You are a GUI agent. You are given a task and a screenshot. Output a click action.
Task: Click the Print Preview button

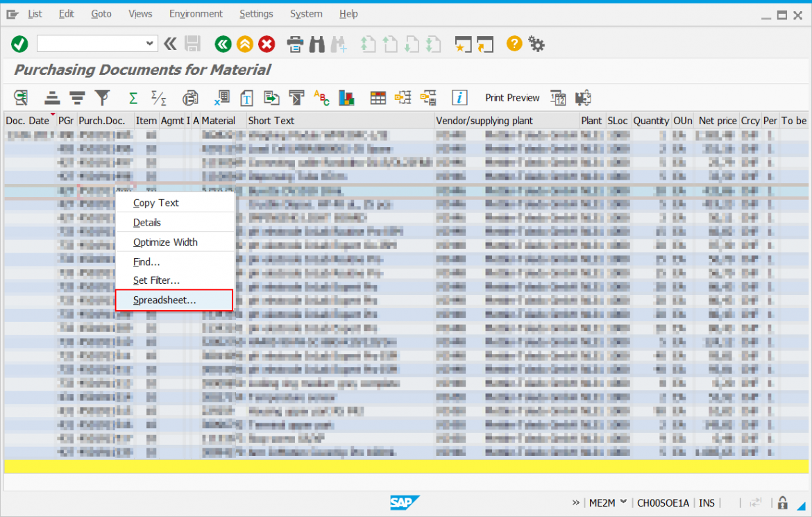pyautogui.click(x=512, y=98)
